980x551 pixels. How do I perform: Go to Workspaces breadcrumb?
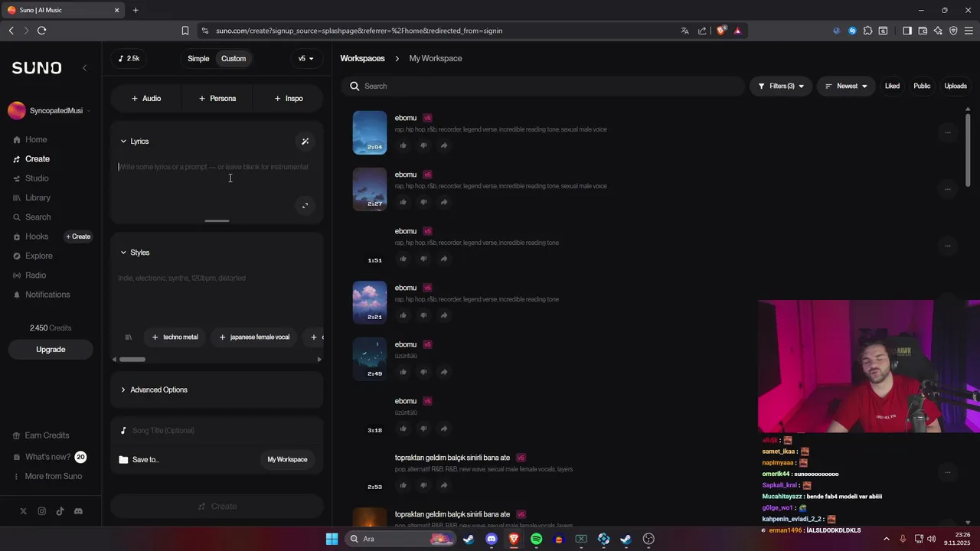coord(362,59)
